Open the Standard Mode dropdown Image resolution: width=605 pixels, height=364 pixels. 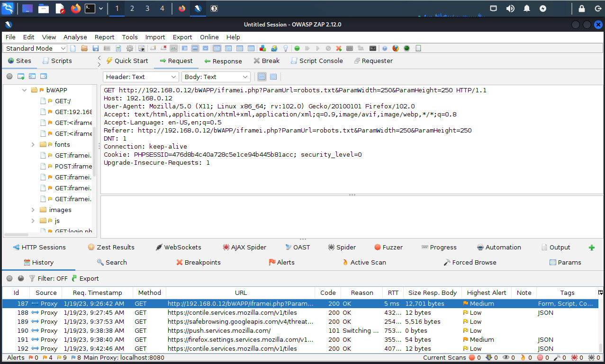coord(36,48)
